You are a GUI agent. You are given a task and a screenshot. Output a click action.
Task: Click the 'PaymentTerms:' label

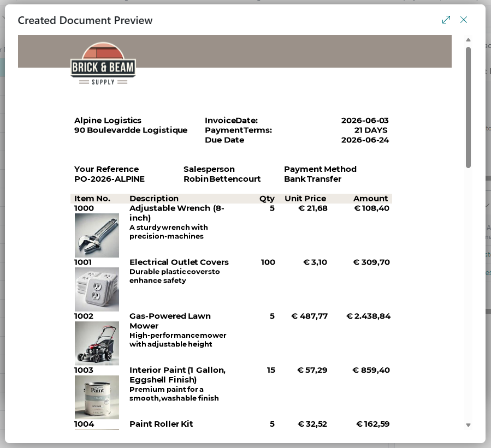coord(238,130)
